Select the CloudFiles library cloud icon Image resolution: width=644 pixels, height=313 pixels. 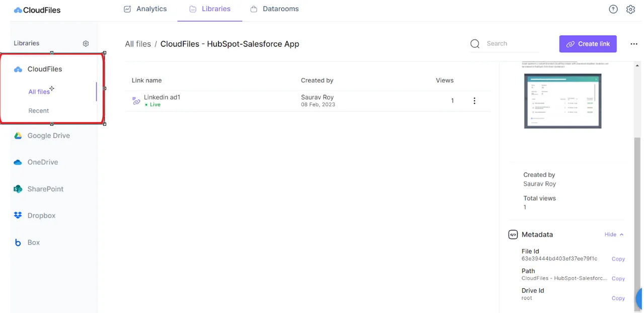(18, 69)
